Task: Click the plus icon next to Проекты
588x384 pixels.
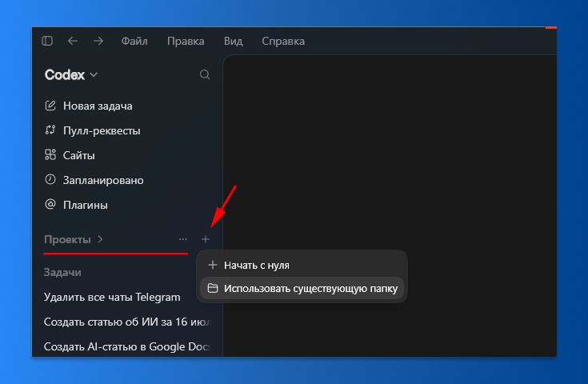Action: pyautogui.click(x=205, y=239)
